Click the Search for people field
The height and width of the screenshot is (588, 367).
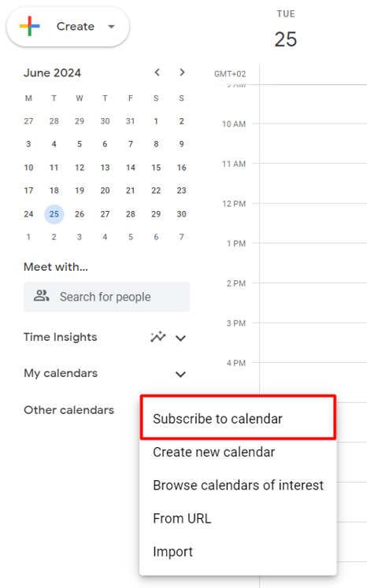pyautogui.click(x=106, y=297)
